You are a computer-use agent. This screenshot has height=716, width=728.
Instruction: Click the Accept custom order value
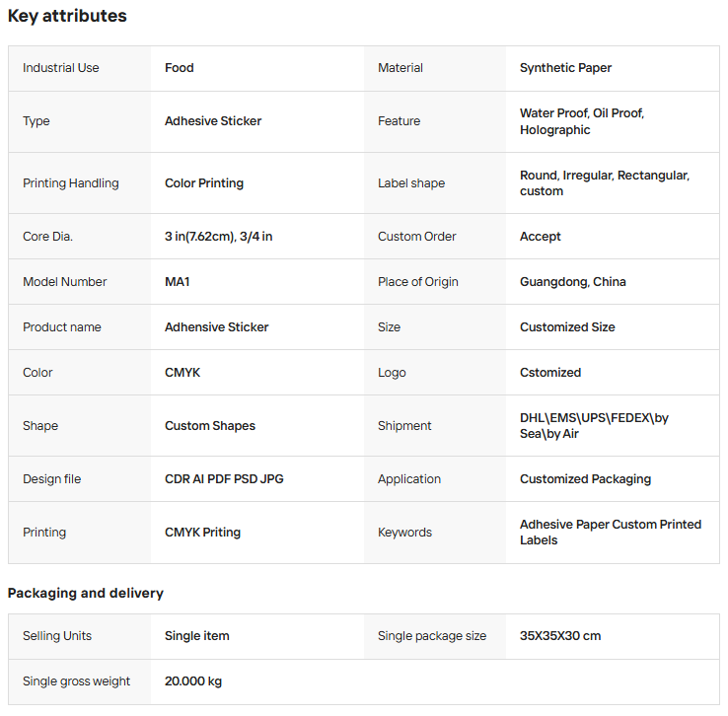coord(540,237)
